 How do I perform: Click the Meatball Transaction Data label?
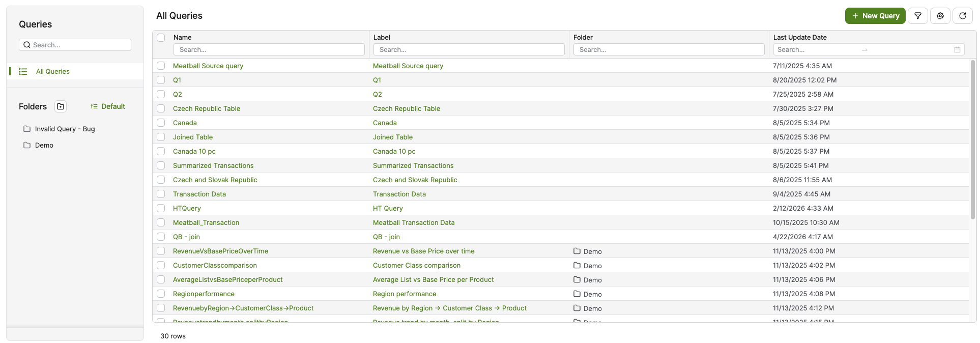[414, 222]
